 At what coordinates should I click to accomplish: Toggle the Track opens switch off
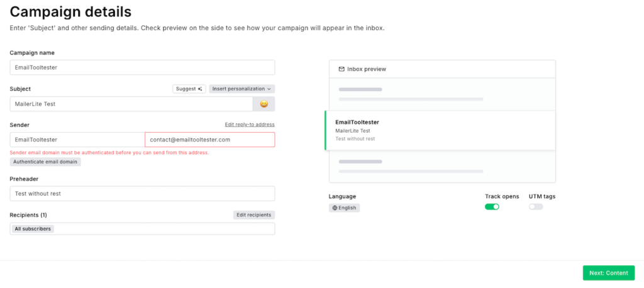click(492, 207)
